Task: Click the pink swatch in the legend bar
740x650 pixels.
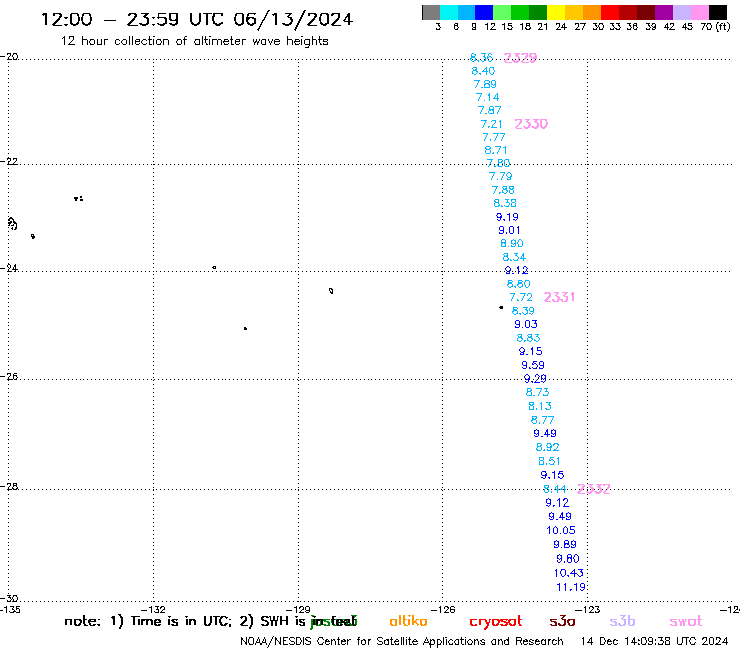Action: [700, 13]
